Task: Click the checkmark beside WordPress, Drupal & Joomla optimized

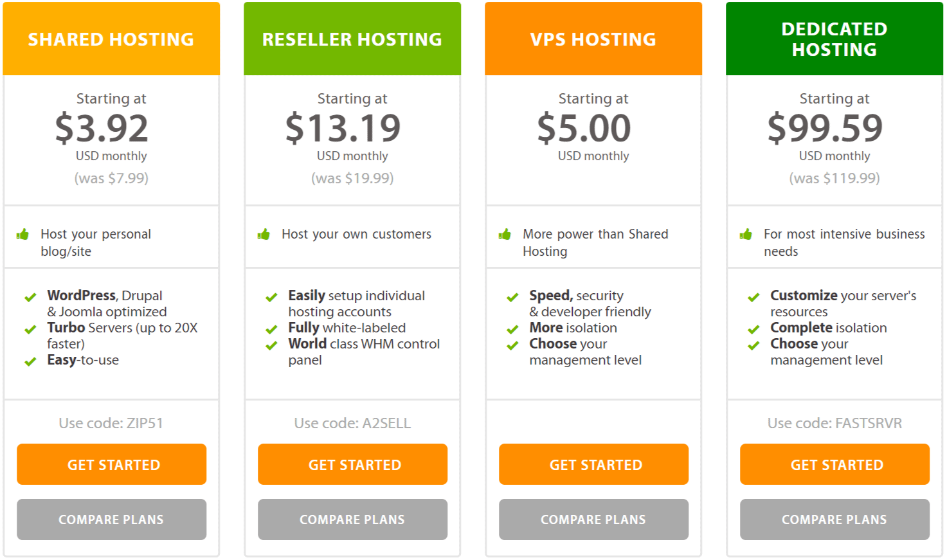Action: click(x=30, y=296)
